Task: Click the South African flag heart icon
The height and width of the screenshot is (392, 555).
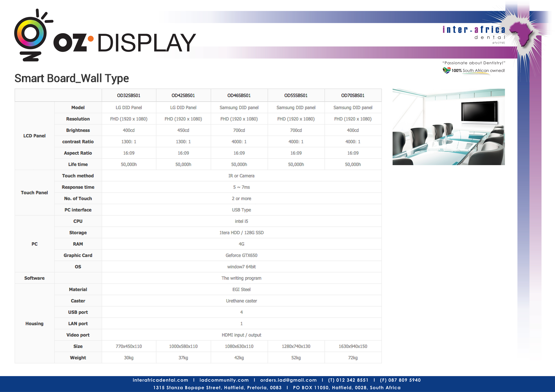Action: coord(446,70)
